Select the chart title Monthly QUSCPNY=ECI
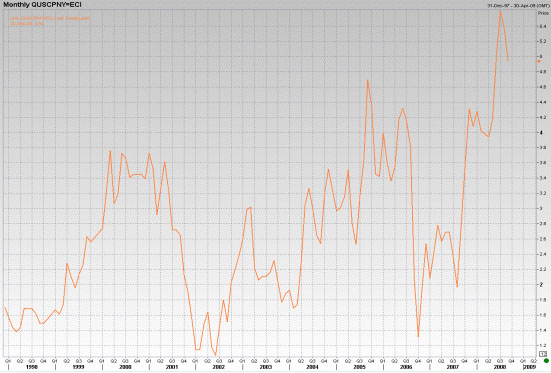Viewport: 551px width, 373px height. (42, 5)
